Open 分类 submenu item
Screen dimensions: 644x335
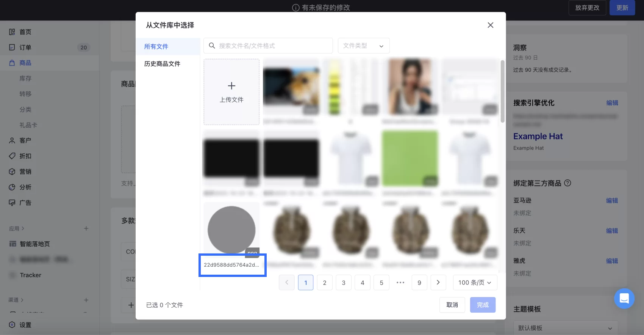[x=25, y=109]
